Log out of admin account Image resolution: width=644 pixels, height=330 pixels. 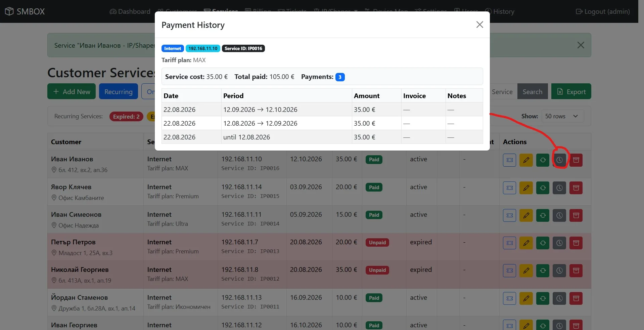click(603, 11)
